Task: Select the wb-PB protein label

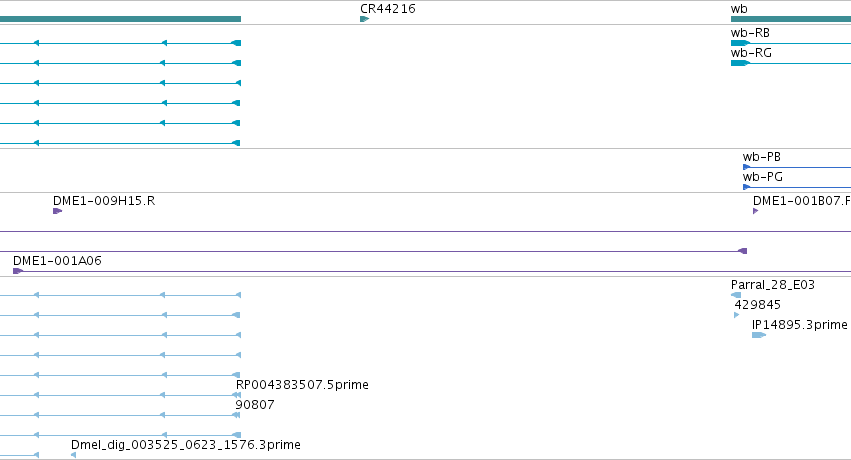Action: (761, 157)
